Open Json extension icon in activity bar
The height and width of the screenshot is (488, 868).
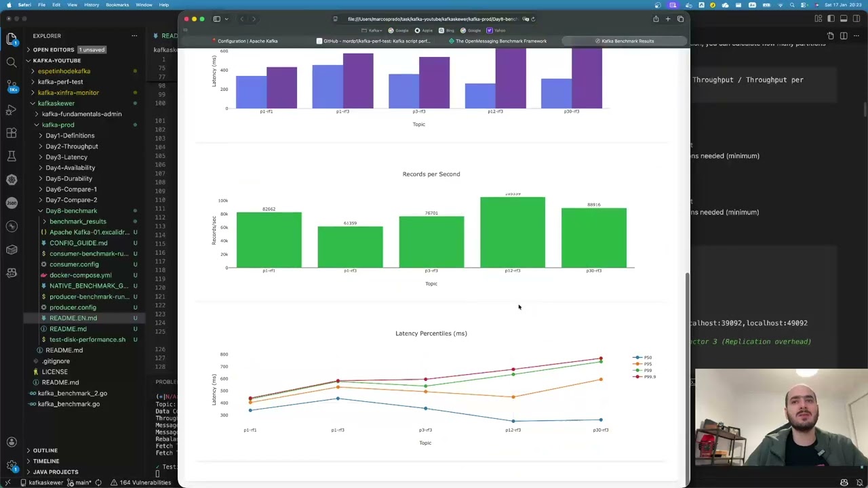click(x=12, y=203)
